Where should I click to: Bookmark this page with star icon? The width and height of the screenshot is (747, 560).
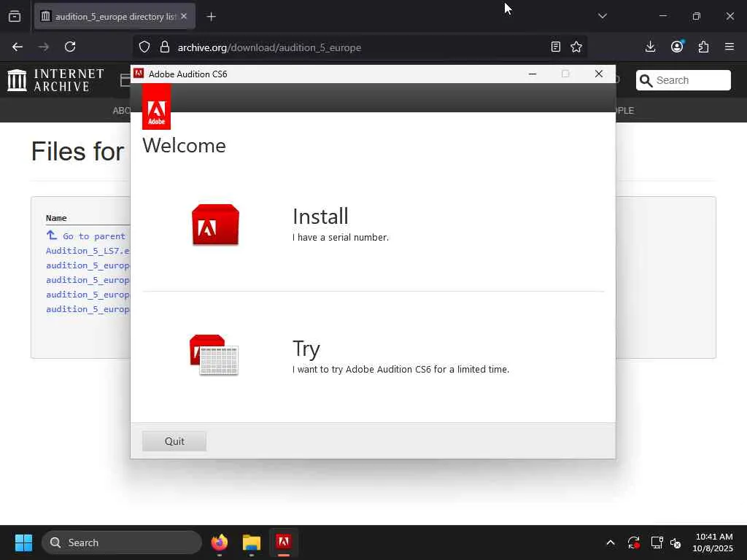coord(576,47)
